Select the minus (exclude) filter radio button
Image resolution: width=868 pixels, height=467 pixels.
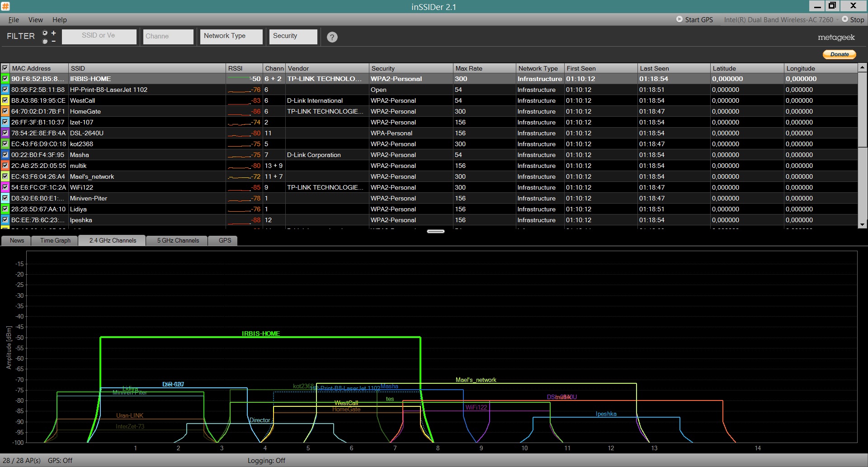point(45,42)
